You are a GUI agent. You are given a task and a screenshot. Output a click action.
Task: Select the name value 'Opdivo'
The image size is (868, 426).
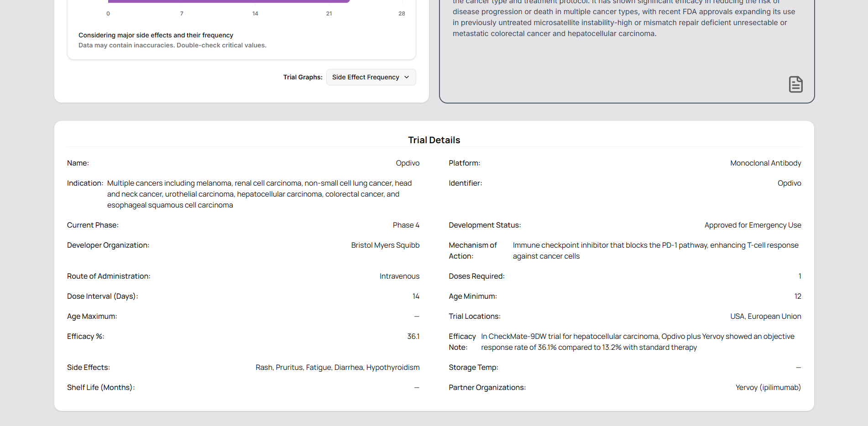408,163
